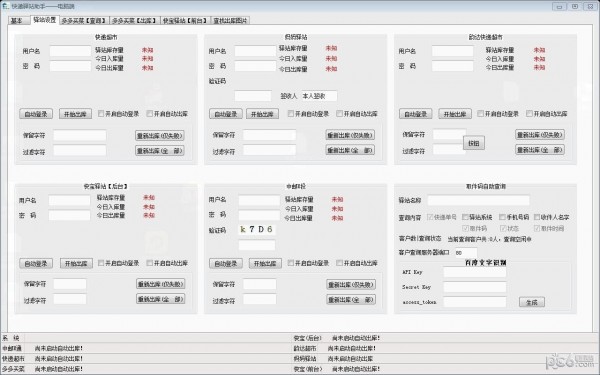This screenshot has width=600, height=375.
Task: Click 自动登录 in 快宝驿站【后台】 panel
Action: (36, 263)
